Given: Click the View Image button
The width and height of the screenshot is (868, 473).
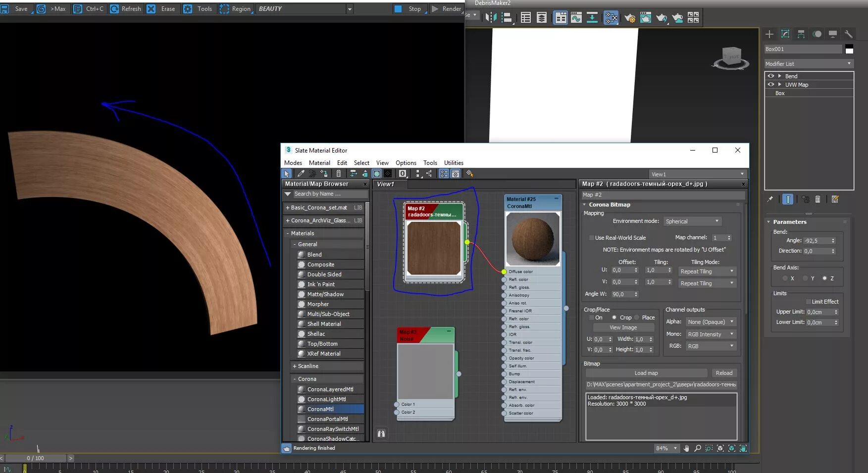Looking at the screenshot, I should 624,327.
